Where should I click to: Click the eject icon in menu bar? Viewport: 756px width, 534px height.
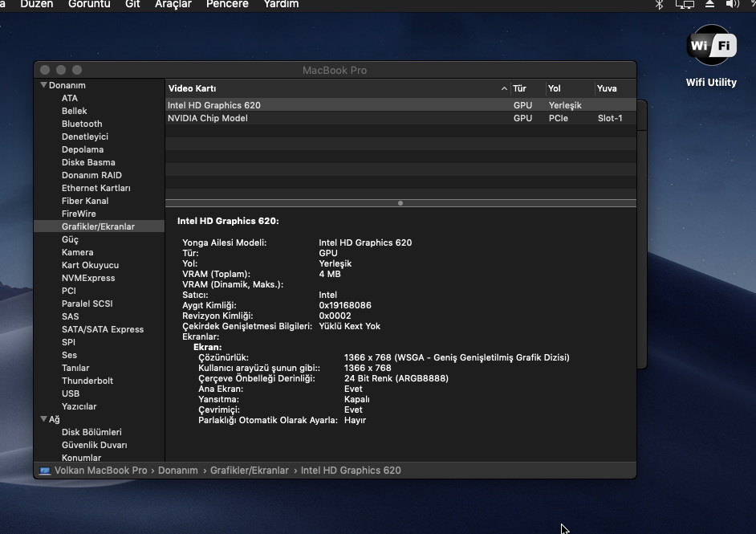pyautogui.click(x=709, y=4)
